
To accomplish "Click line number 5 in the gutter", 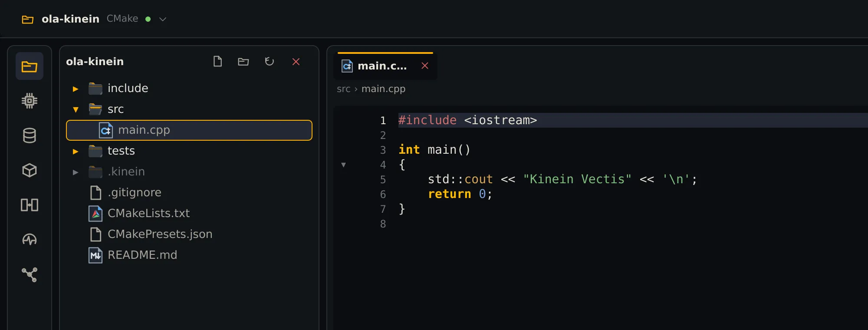I will [383, 179].
